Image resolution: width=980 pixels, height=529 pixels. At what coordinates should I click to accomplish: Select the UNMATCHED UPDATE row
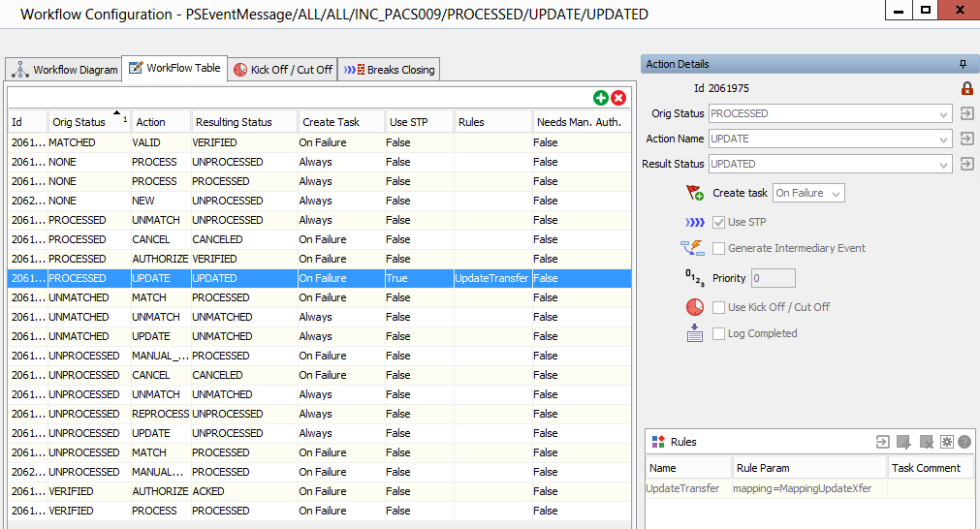click(x=319, y=336)
